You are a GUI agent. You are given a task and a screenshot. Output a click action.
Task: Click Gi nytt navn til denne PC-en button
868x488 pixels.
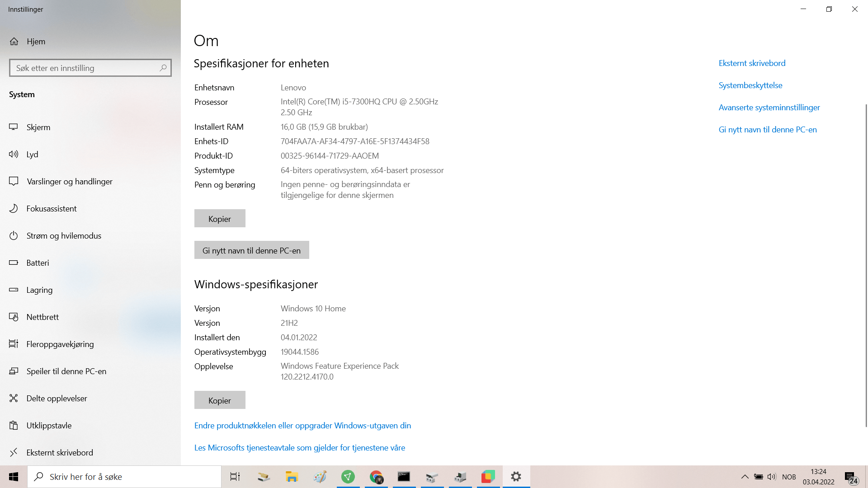pyautogui.click(x=251, y=250)
